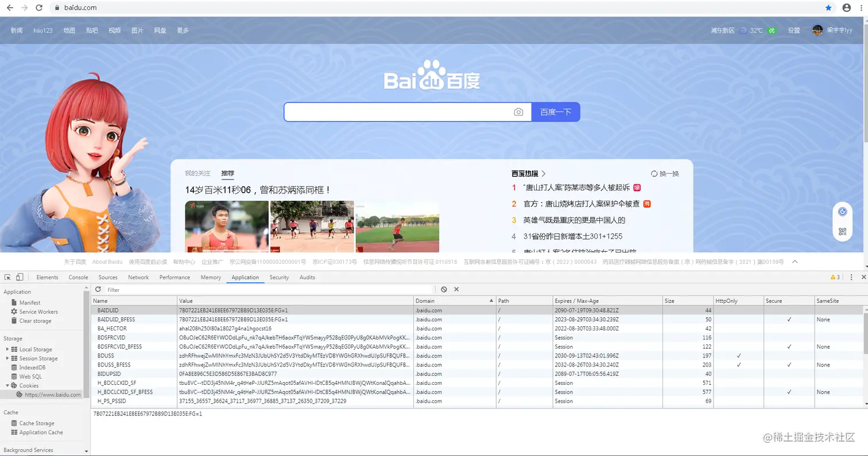This screenshot has width=868, height=456.
Task: Click the clear-all cookies circle-slash icon
Action: coord(444,289)
